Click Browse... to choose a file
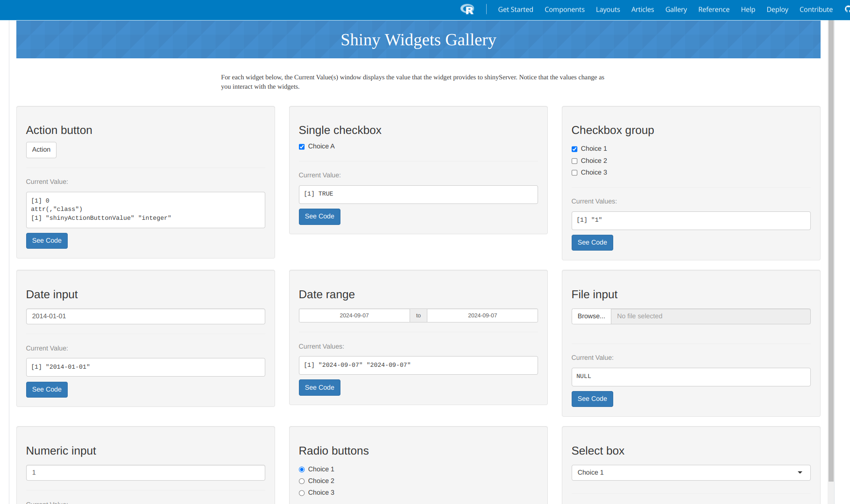 click(591, 316)
